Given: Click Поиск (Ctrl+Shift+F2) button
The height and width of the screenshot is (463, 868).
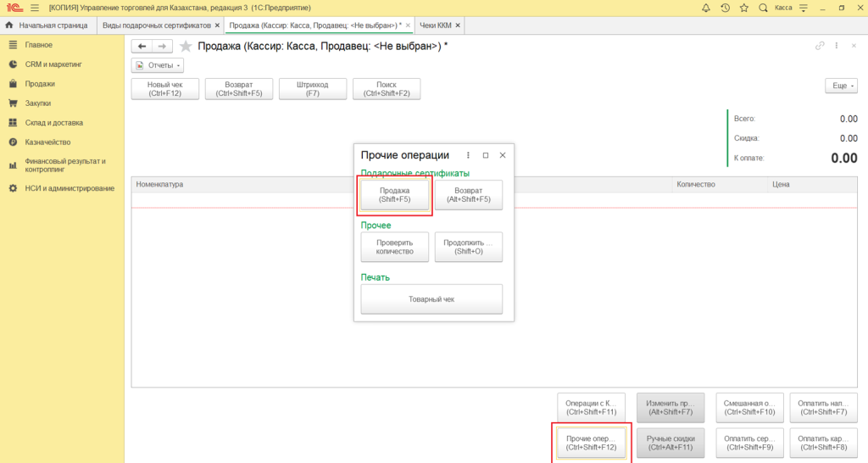Looking at the screenshot, I should tap(387, 89).
